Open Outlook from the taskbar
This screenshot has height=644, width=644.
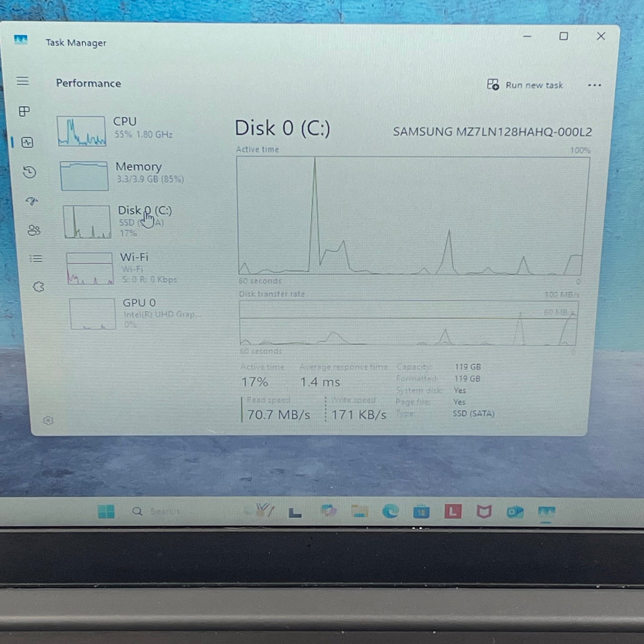point(515,512)
